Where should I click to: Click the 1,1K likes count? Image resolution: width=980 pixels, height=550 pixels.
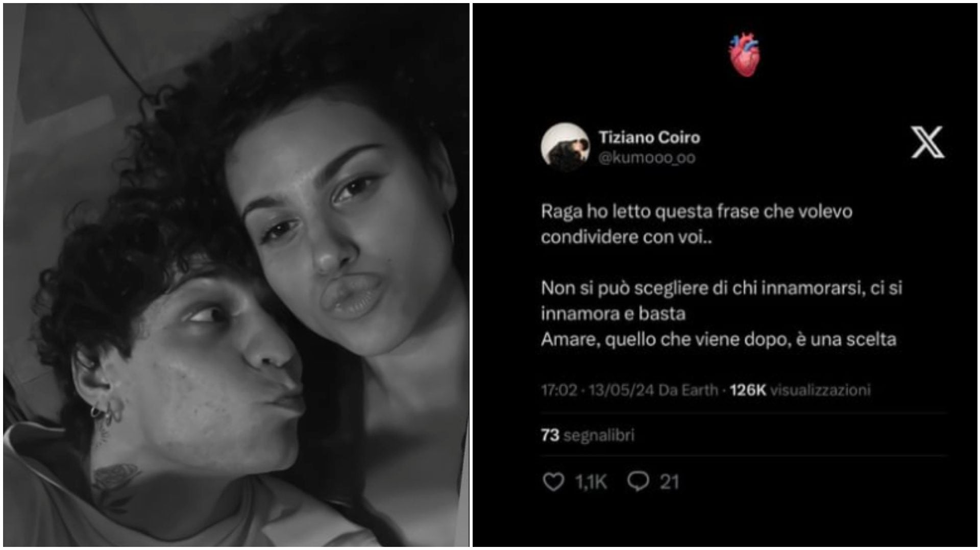click(591, 482)
